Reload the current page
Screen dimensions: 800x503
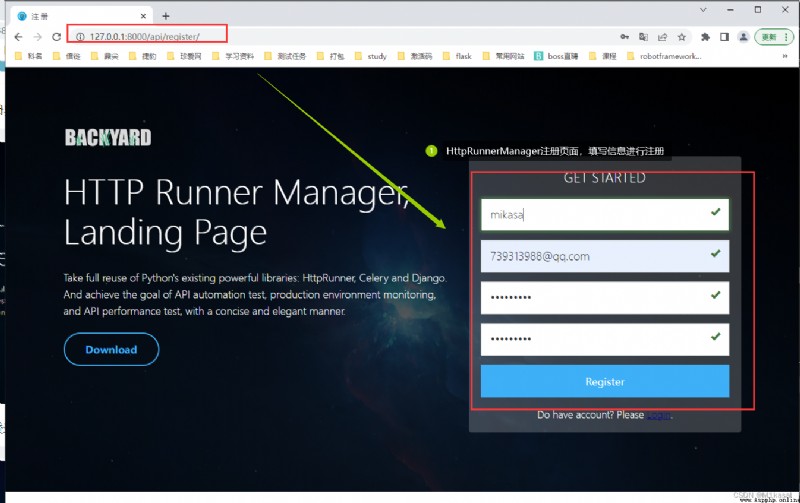click(57, 37)
